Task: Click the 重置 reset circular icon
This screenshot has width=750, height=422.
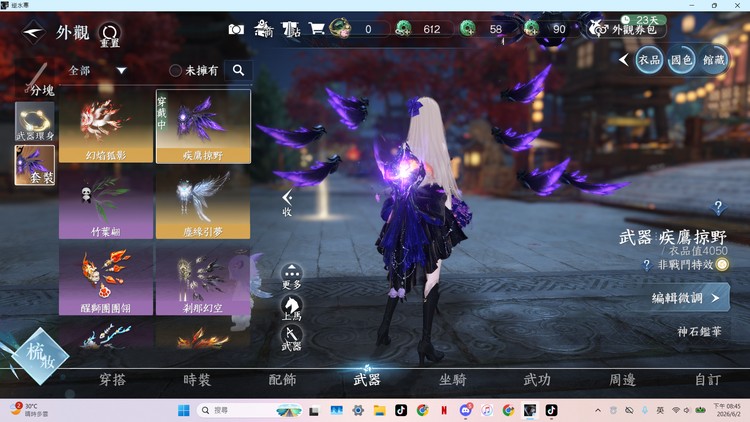Action: [x=110, y=34]
